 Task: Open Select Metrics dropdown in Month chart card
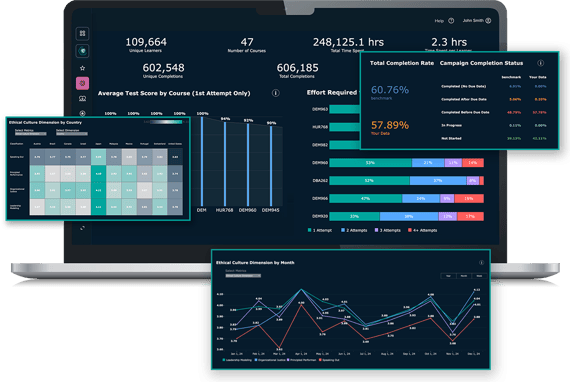tap(243, 276)
